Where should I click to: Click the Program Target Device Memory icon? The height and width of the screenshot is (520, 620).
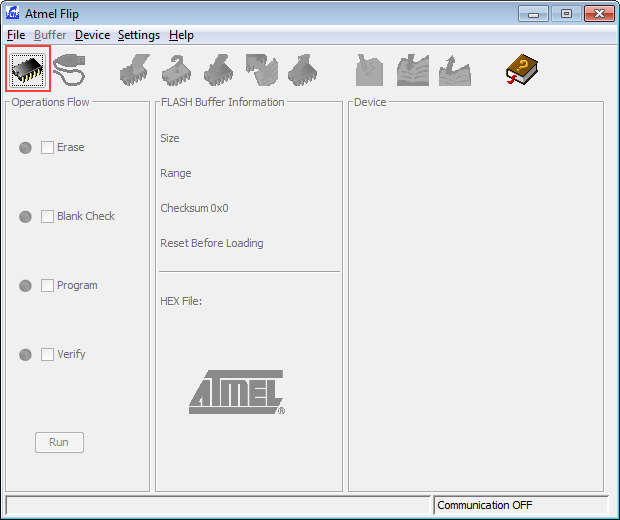pos(219,70)
